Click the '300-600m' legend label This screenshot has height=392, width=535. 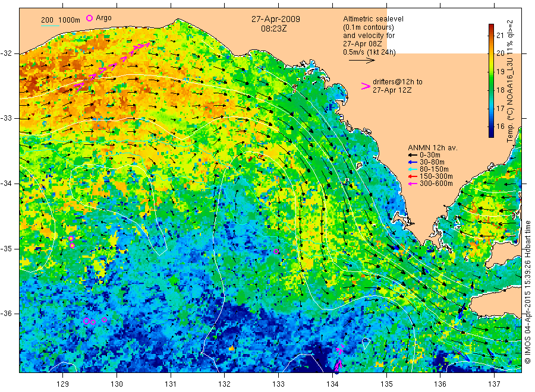436,184
